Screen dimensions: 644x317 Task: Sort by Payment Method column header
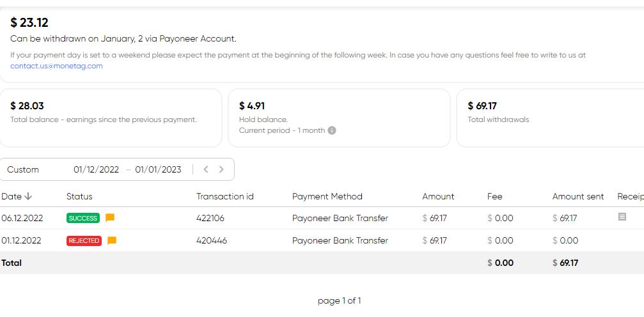click(327, 196)
